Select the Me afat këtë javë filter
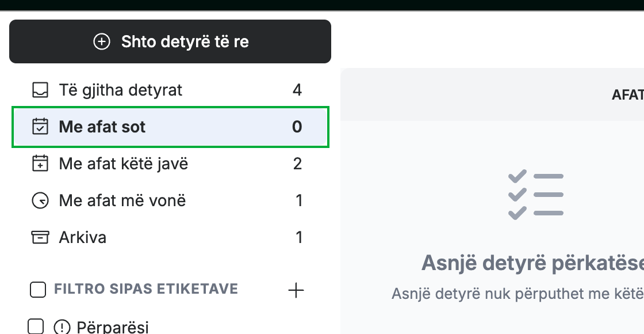The height and width of the screenshot is (334, 644). (170, 164)
